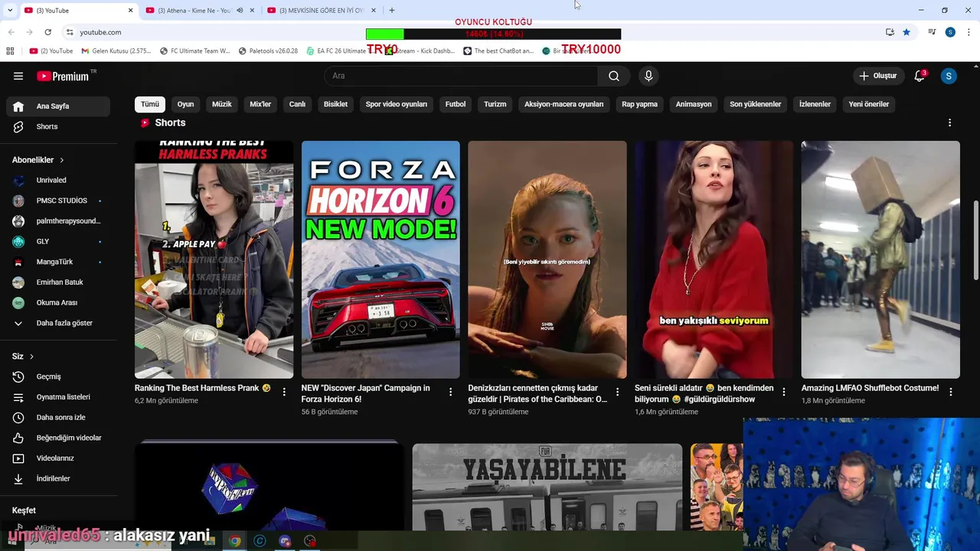Expand the Siz section chevron
The height and width of the screenshot is (551, 980).
point(31,357)
